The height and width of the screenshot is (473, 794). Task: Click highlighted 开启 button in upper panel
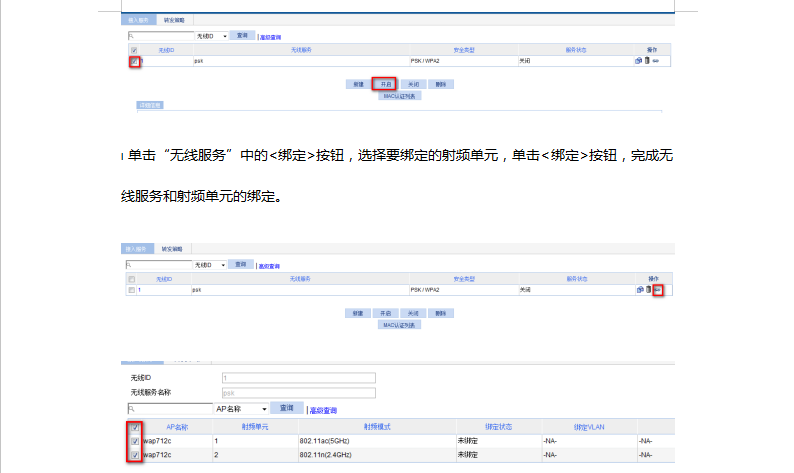(386, 84)
